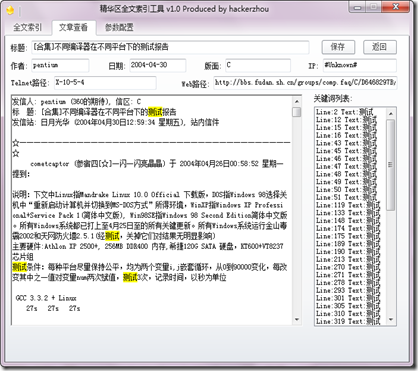Select keyword entry 'Line:148 Text:测试'

pos(348,220)
